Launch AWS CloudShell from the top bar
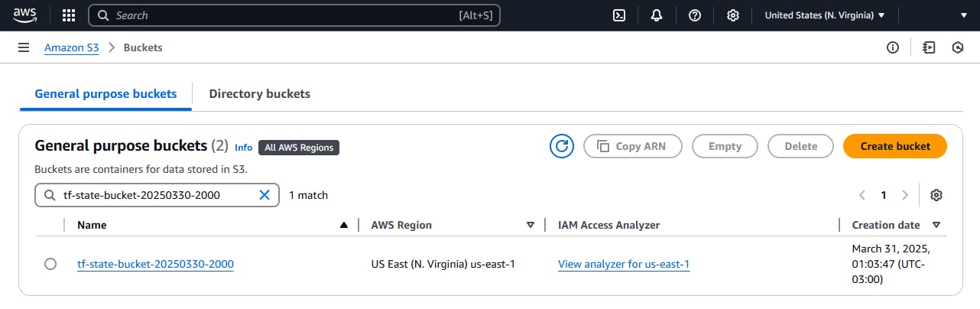Screen dimensions: 980x309 click(x=620, y=15)
